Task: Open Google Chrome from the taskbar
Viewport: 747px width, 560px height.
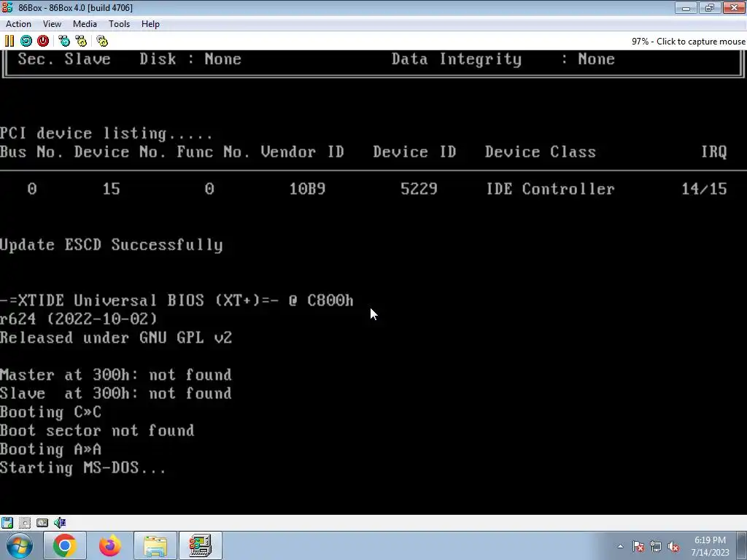Action: click(65, 545)
